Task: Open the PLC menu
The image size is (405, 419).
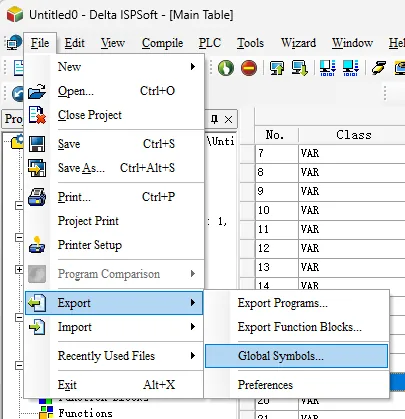Action: (x=210, y=43)
